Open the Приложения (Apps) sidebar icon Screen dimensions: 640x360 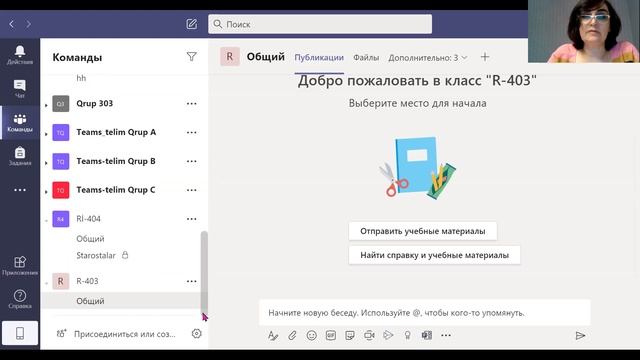(x=20, y=265)
